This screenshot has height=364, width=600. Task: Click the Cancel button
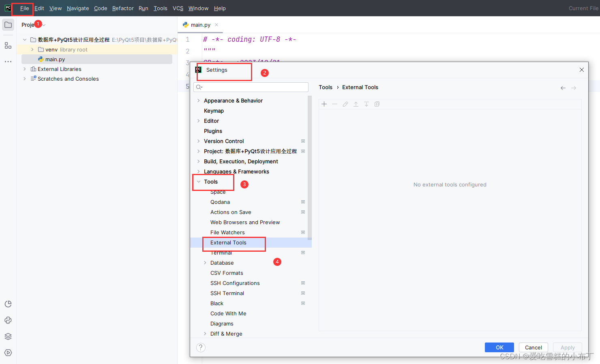point(534,347)
